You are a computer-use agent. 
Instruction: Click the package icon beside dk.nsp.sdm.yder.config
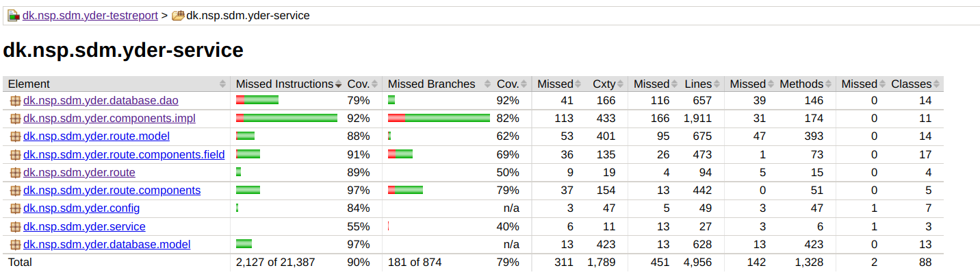(x=15, y=208)
